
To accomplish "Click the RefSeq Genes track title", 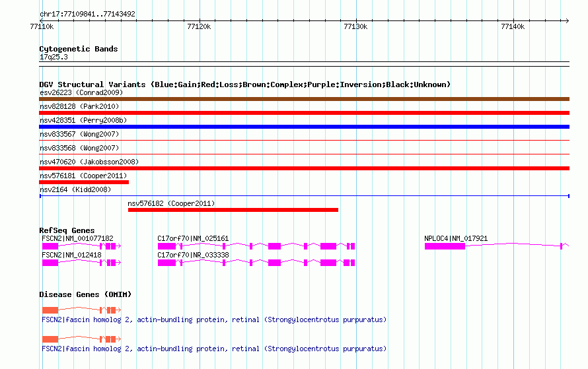I will [x=67, y=230].
